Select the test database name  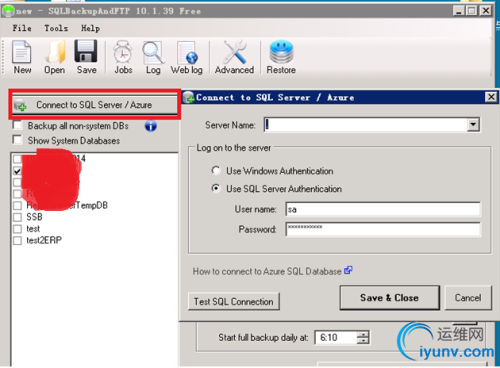click(33, 229)
